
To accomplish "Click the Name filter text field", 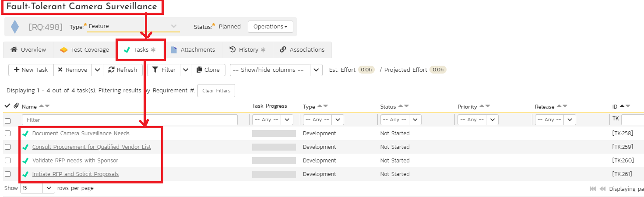I will click(x=130, y=120).
